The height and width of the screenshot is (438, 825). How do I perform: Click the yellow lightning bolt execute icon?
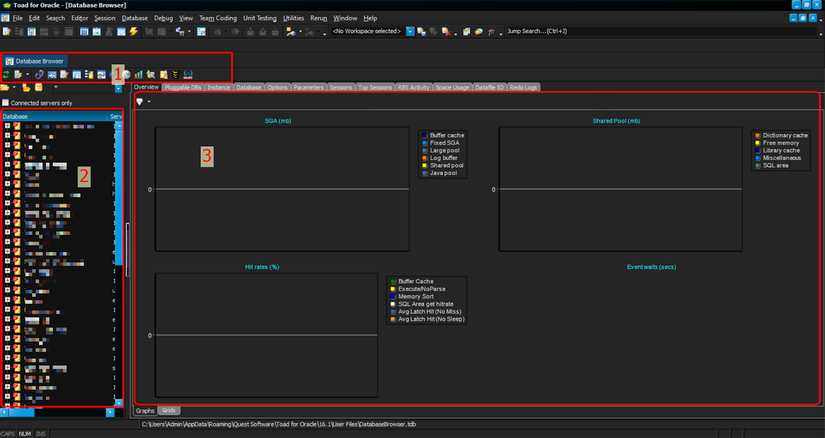pyautogui.click(x=134, y=32)
